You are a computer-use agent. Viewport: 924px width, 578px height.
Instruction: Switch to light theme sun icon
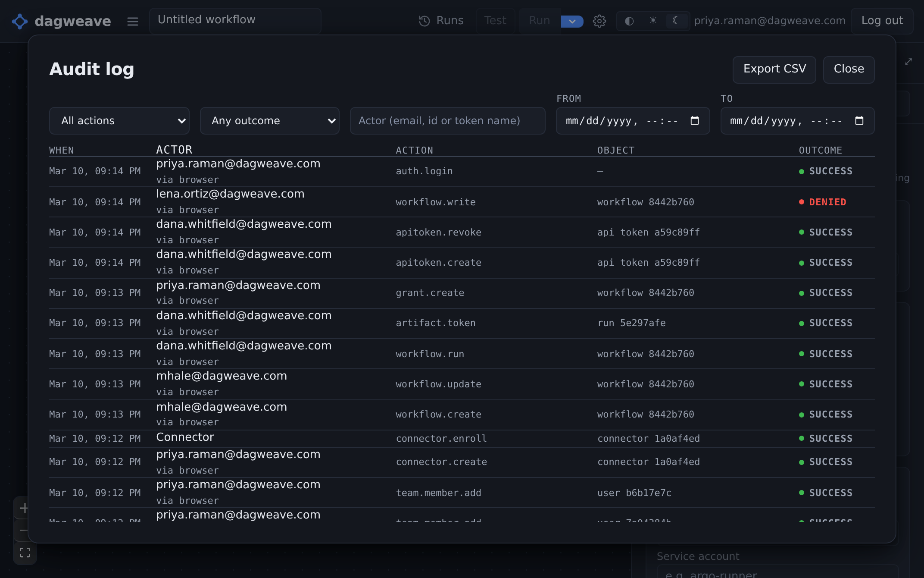click(x=653, y=21)
